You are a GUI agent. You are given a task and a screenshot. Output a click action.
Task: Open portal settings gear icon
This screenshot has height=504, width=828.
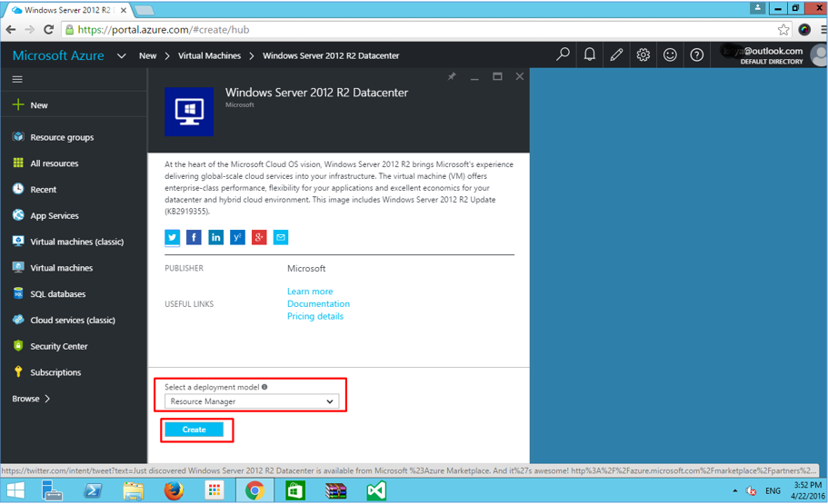pyautogui.click(x=643, y=54)
